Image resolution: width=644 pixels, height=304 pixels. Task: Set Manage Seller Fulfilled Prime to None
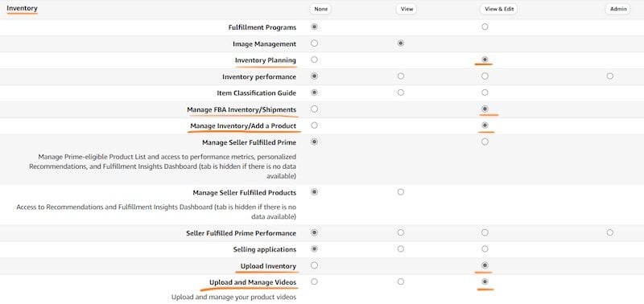(314, 142)
